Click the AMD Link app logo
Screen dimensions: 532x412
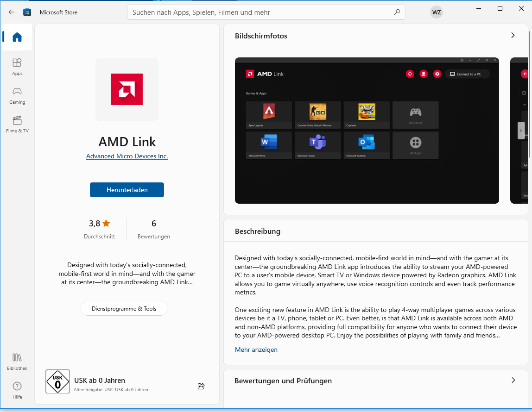click(x=127, y=89)
